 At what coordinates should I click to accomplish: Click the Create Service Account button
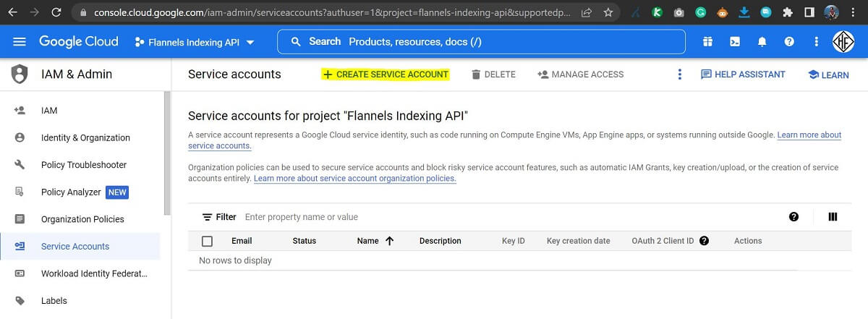pyautogui.click(x=386, y=75)
